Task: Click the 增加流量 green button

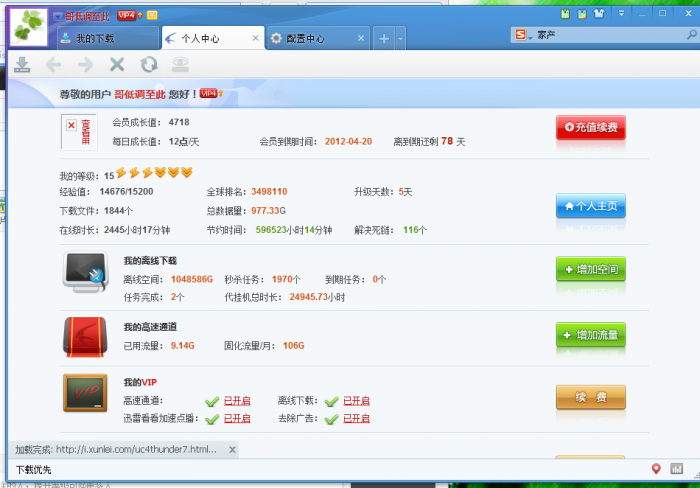Action: 591,334
